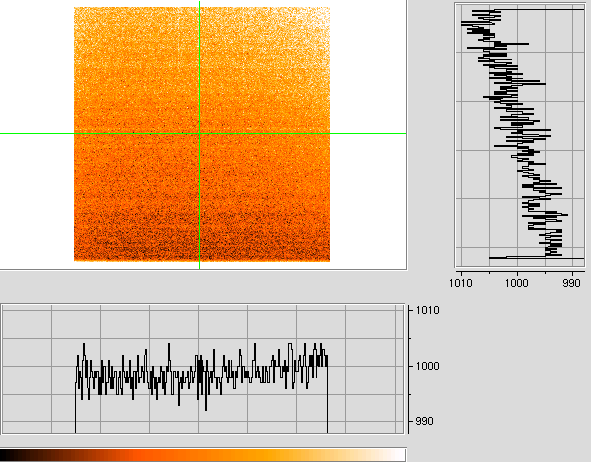Click the green vertical crosshair line above the image
The width and height of the screenshot is (591, 462).
click(x=199, y=4)
